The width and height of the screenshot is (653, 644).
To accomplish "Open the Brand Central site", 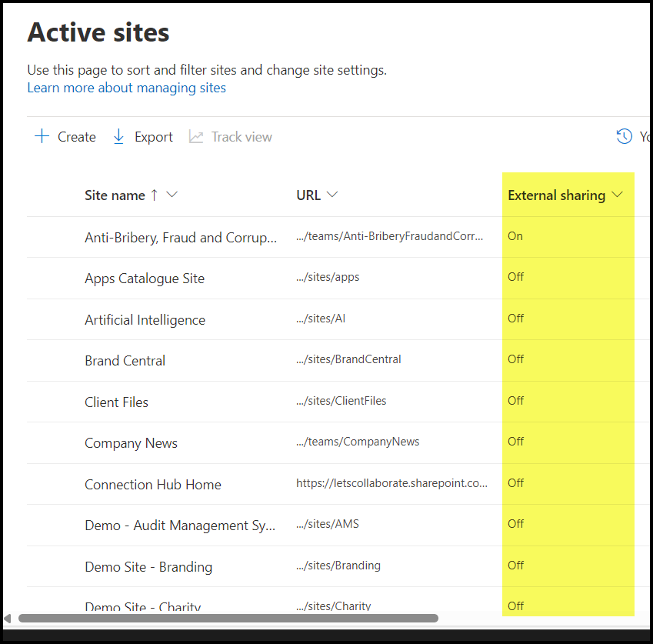I will 125,361.
